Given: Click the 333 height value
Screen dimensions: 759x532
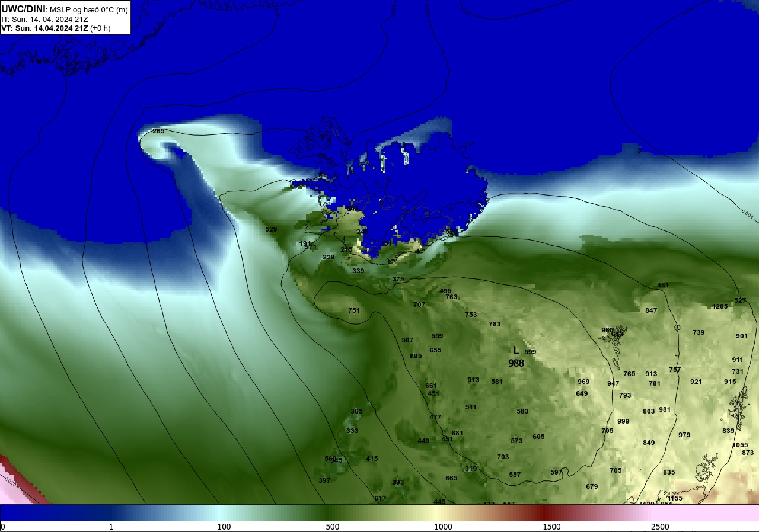Looking at the screenshot, I should (x=352, y=431).
